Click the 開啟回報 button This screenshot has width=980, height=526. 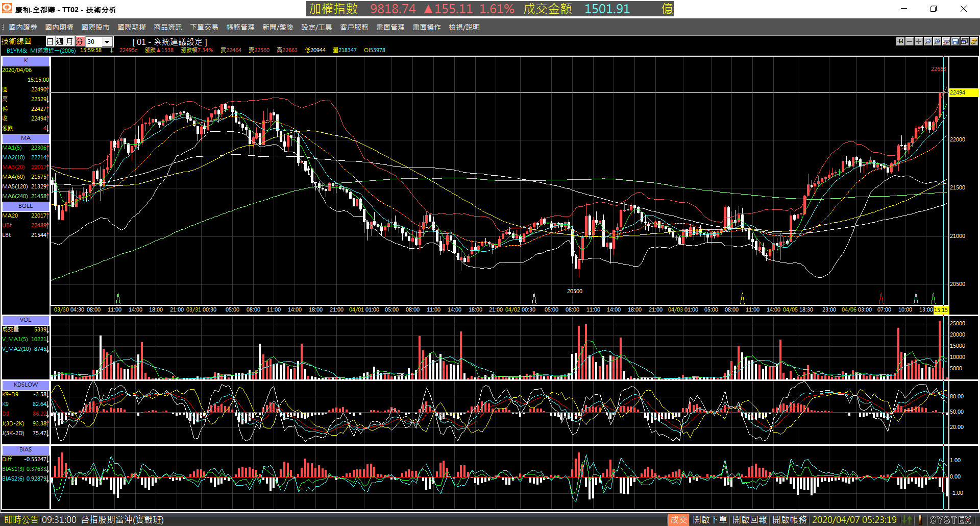point(750,520)
